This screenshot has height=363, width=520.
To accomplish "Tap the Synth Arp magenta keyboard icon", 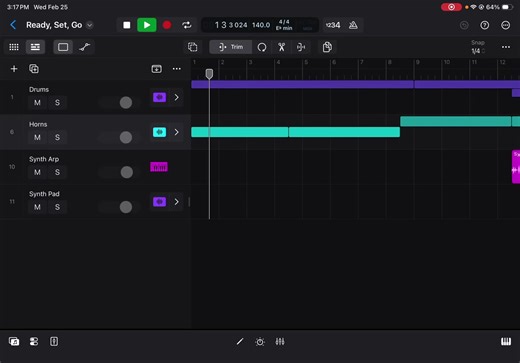I will (159, 167).
